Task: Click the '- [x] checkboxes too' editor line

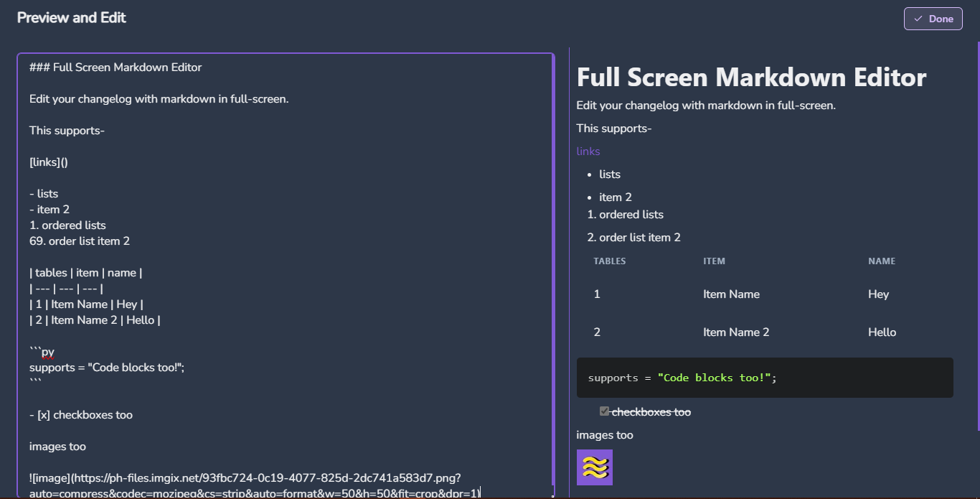Action: coord(81,415)
